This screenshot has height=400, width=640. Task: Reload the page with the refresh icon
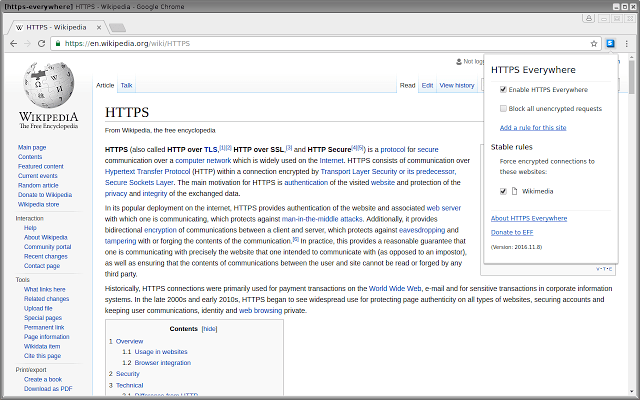(44, 44)
